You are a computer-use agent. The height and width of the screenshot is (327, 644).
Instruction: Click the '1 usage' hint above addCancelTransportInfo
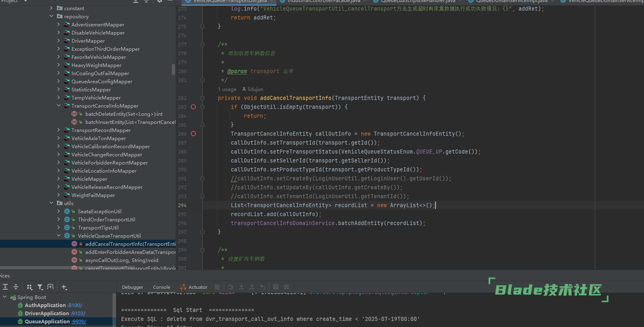pyautogui.click(x=227, y=89)
